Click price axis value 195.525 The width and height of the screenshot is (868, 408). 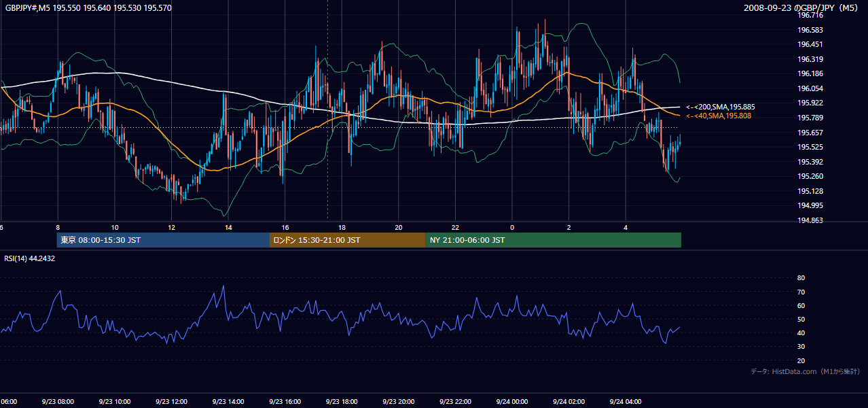[x=810, y=147]
